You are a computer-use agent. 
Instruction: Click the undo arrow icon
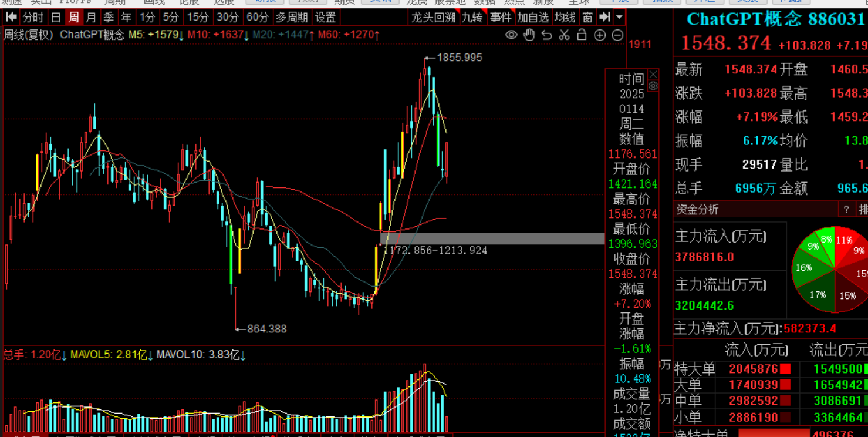546,35
